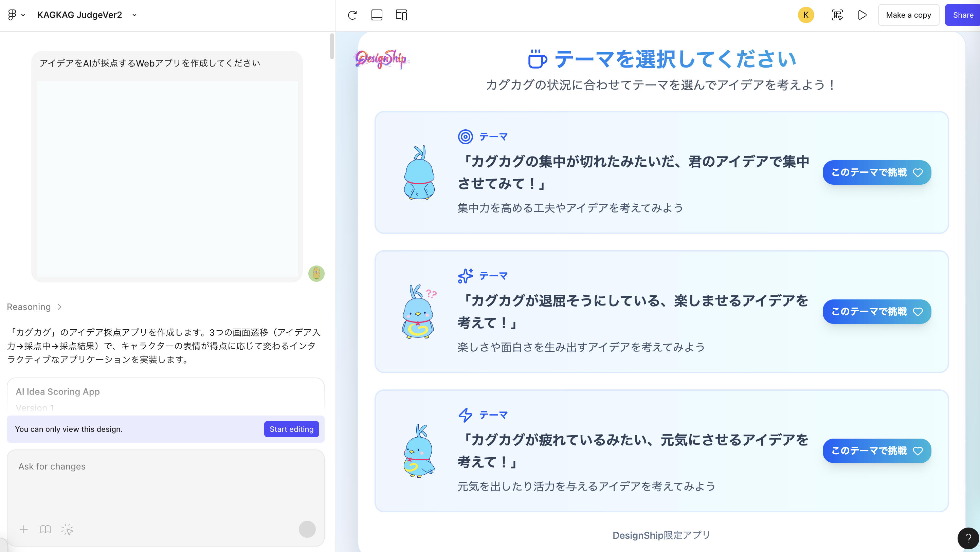The image size is (980, 552).
Task: Expand the Reasoning section chevron
Action: 59,307
